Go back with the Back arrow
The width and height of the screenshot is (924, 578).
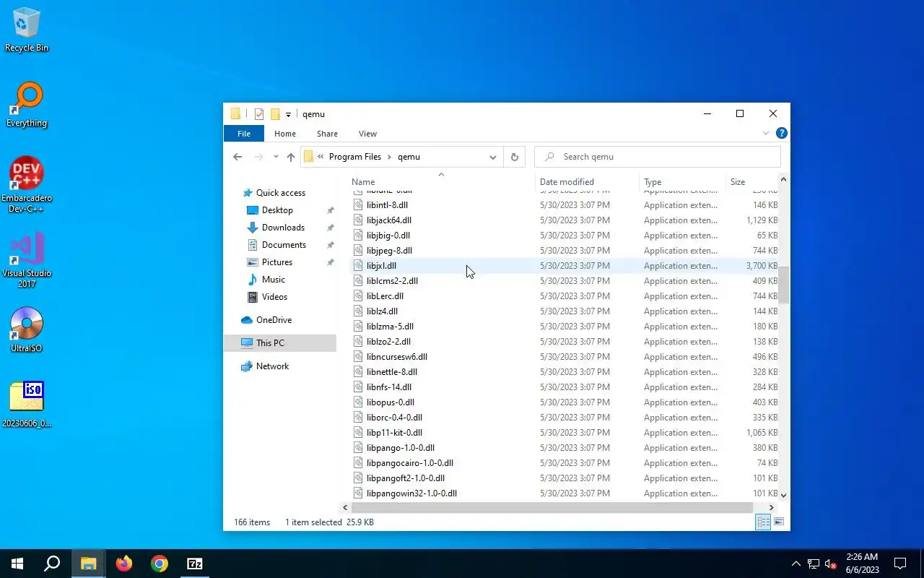[x=237, y=157]
